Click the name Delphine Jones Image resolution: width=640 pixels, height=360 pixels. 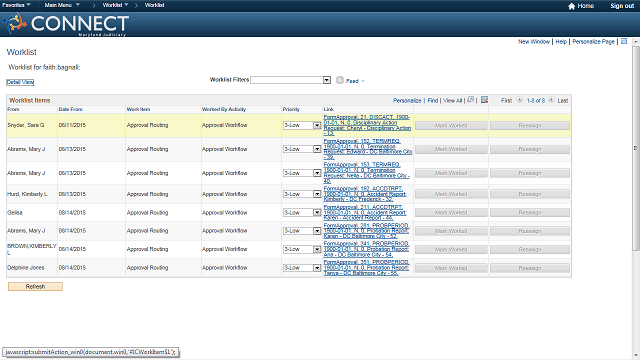tap(26, 268)
